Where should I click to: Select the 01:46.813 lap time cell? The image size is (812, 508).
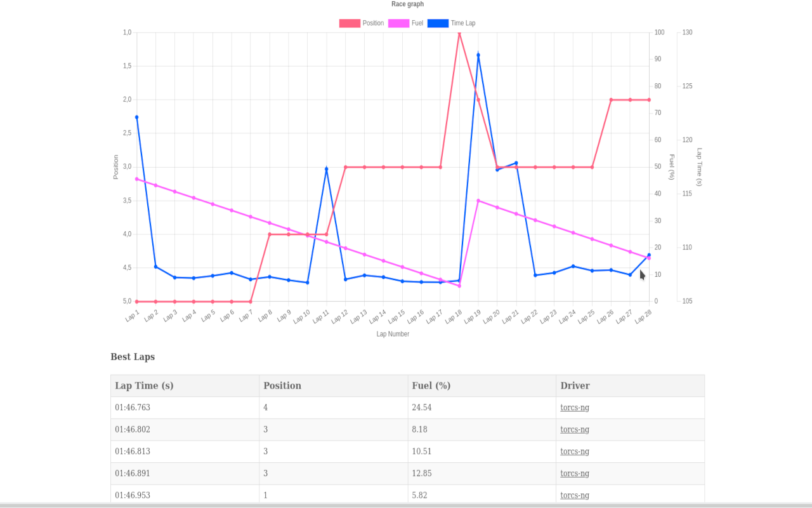click(185, 451)
